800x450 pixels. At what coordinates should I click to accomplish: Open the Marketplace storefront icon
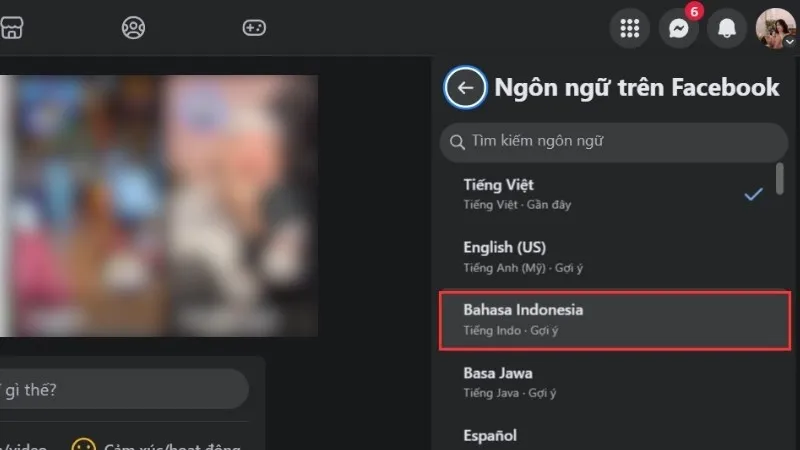click(11, 28)
